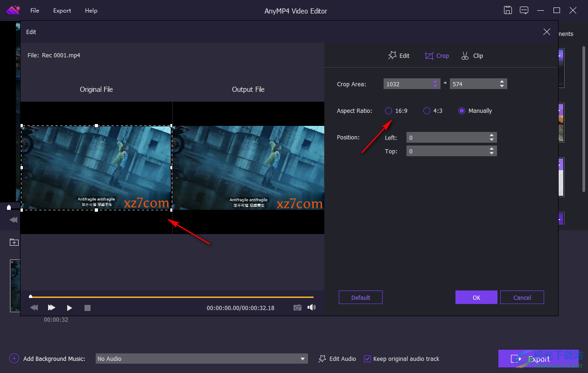This screenshot has width=588, height=373.
Task: Increase Top position with up arrow
Action: (x=491, y=149)
